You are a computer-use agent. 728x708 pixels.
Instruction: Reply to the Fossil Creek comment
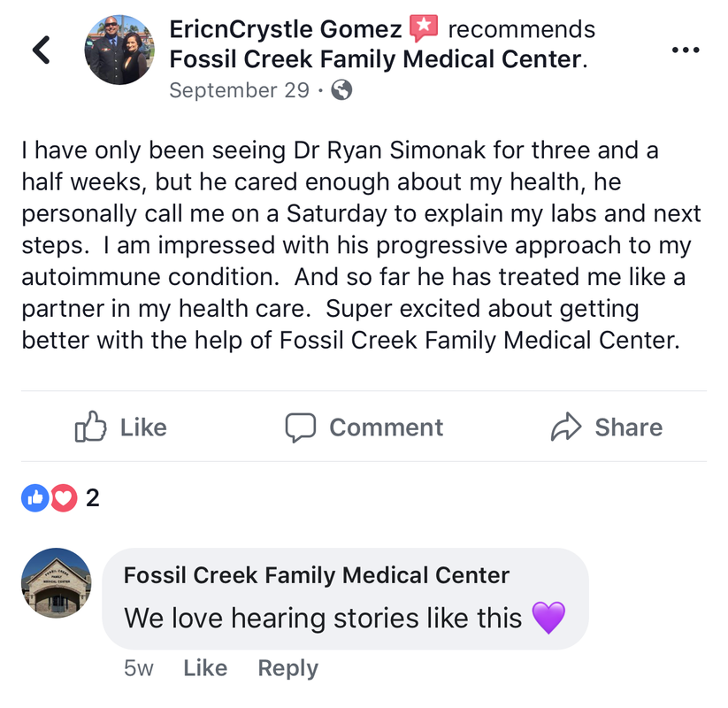pyautogui.click(x=287, y=668)
